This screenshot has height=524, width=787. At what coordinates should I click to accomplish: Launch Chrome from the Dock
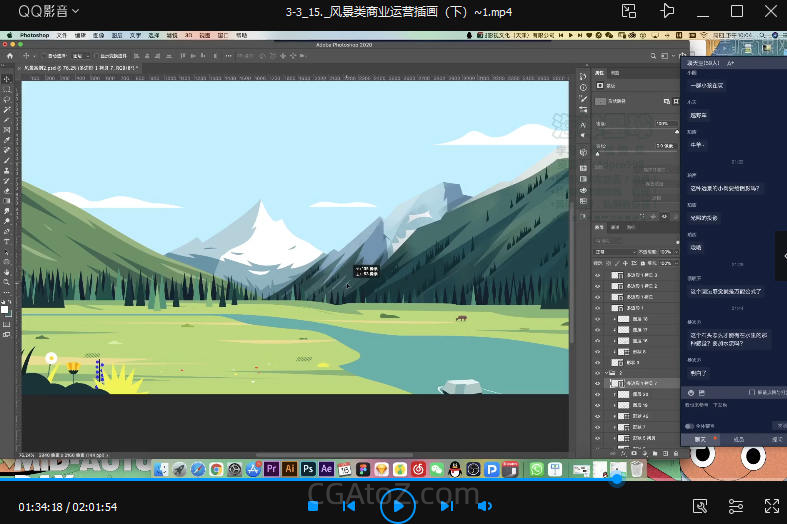(x=216, y=469)
